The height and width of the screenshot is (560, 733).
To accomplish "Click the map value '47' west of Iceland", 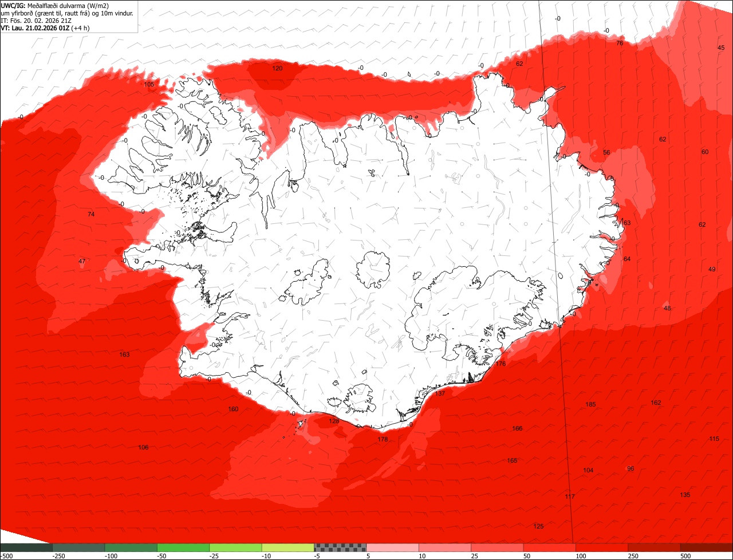I will point(82,261).
